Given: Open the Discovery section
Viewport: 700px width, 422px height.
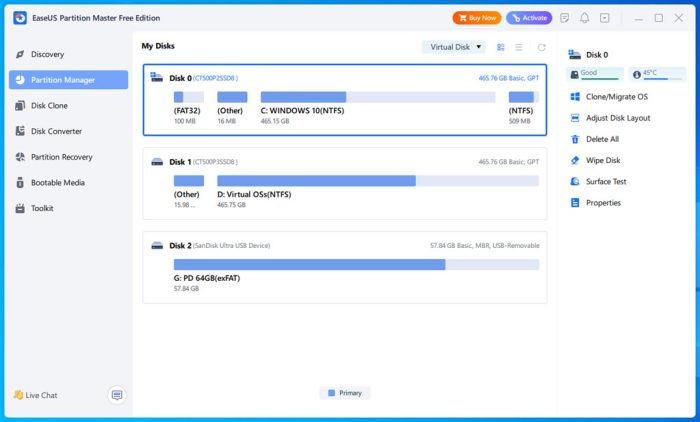Looking at the screenshot, I should [68, 54].
